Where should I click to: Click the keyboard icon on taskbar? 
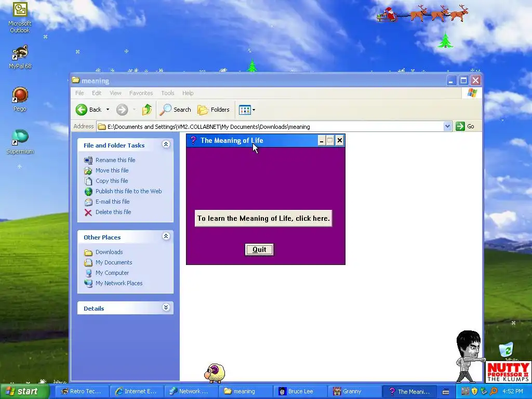pos(446,392)
